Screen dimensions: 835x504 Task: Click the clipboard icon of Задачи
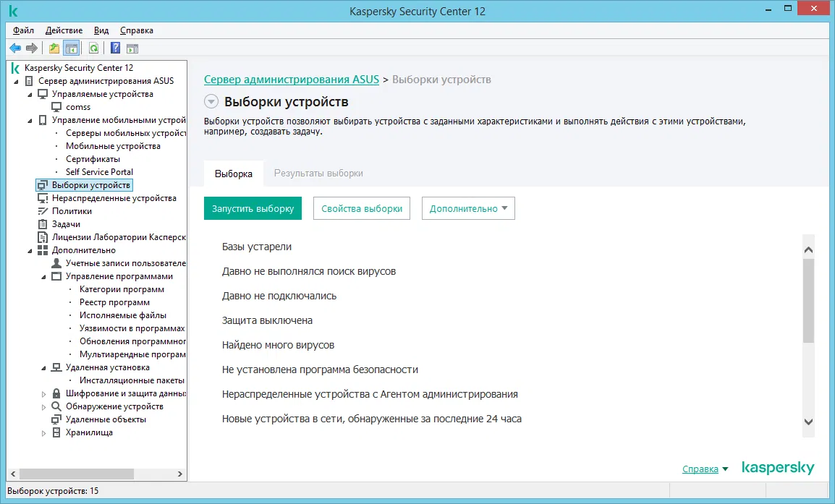coord(43,224)
